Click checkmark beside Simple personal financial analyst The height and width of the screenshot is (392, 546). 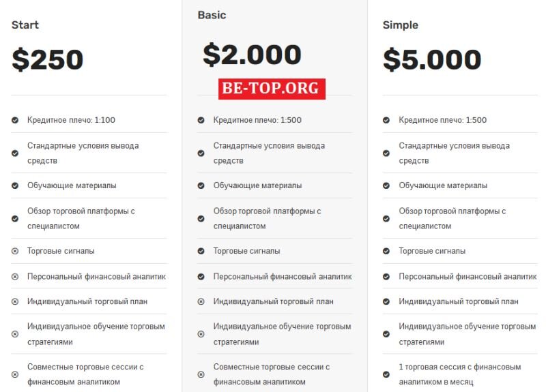(x=386, y=277)
